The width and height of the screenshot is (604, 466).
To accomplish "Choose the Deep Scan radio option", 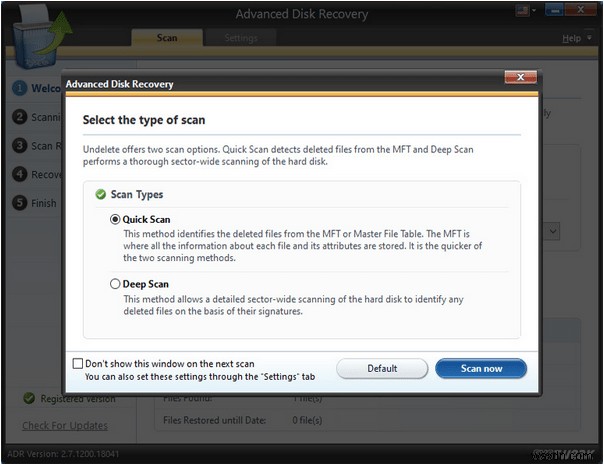I will tap(115, 284).
